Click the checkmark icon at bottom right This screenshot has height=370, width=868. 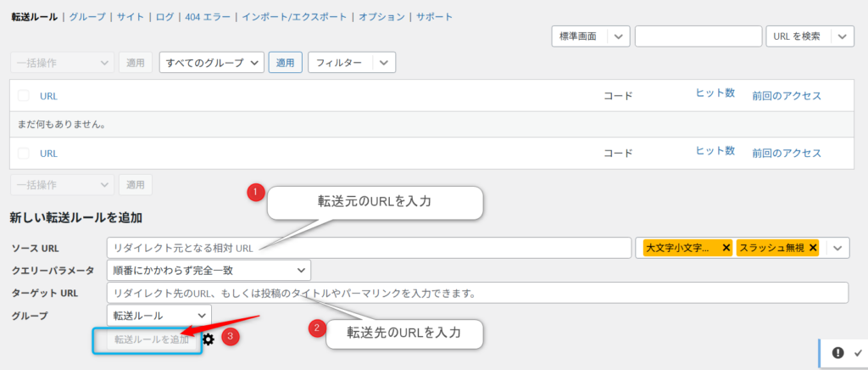857,352
